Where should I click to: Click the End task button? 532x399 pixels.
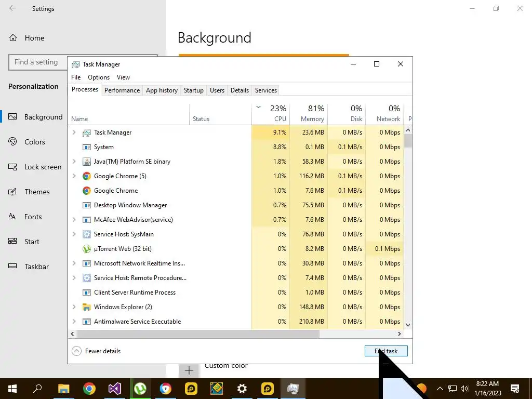tap(386, 351)
